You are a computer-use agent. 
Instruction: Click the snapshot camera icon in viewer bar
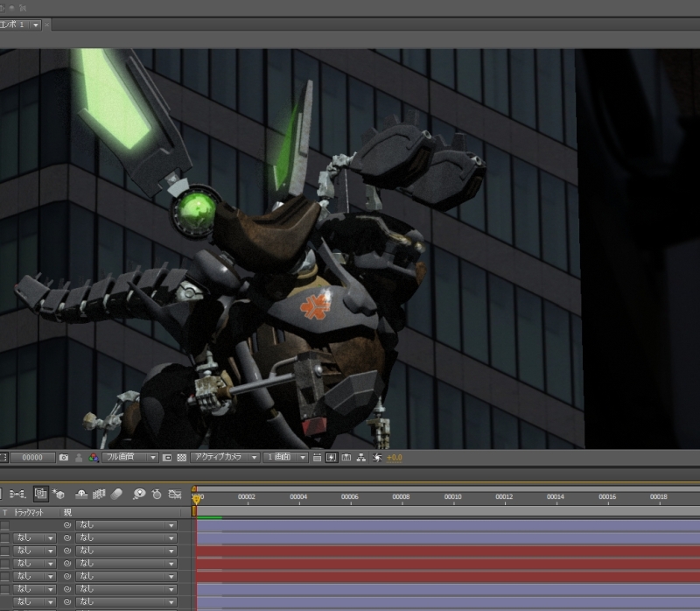(x=64, y=458)
